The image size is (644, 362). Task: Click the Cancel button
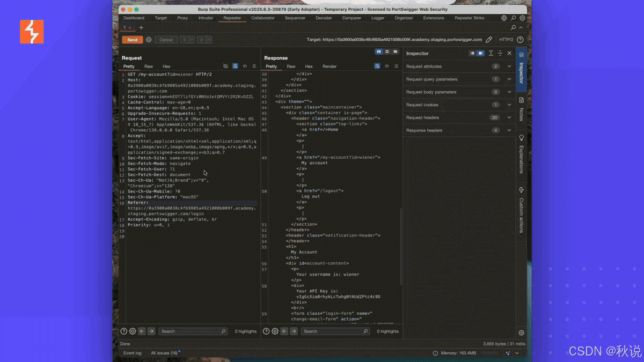[x=166, y=40]
